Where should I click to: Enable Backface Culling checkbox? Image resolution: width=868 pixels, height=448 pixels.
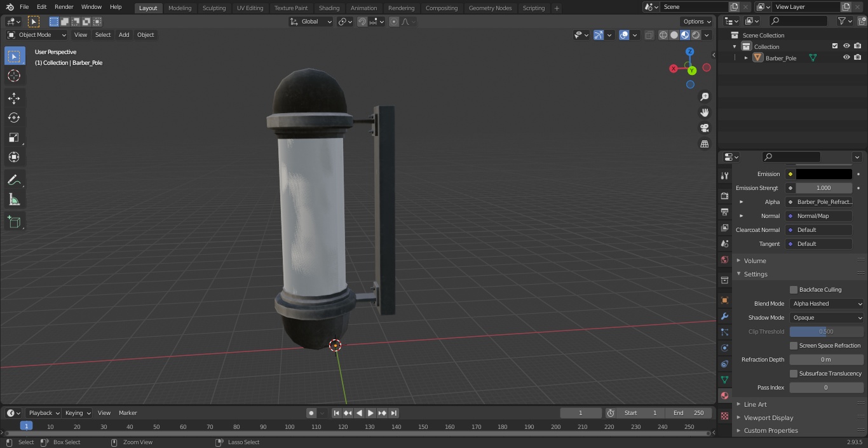coord(794,290)
